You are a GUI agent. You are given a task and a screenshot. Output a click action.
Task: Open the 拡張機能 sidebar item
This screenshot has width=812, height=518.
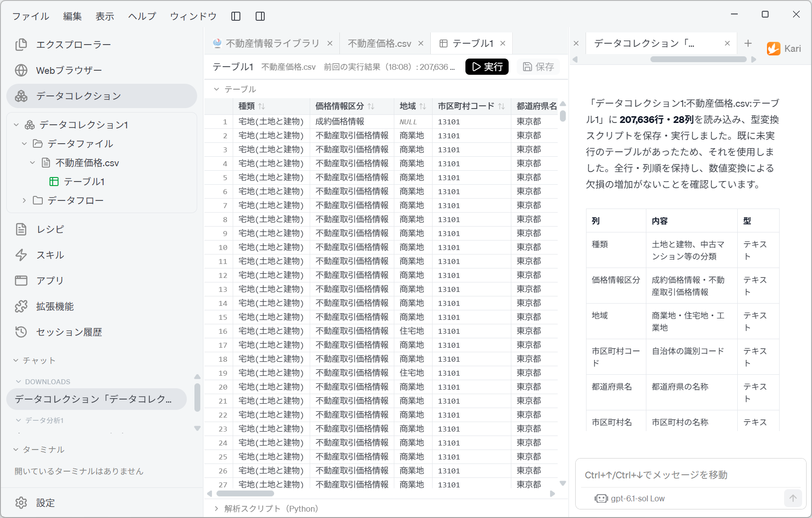tap(102, 306)
